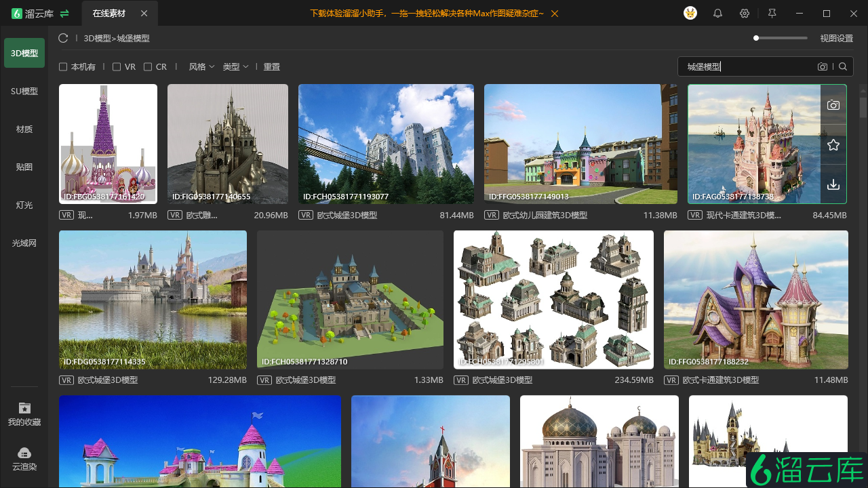Click the 81.44MB file size text
Image resolution: width=868 pixels, height=488 pixels.
[x=456, y=216]
